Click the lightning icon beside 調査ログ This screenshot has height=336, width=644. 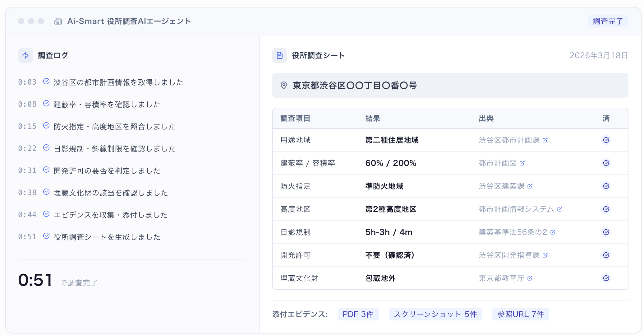tap(25, 55)
